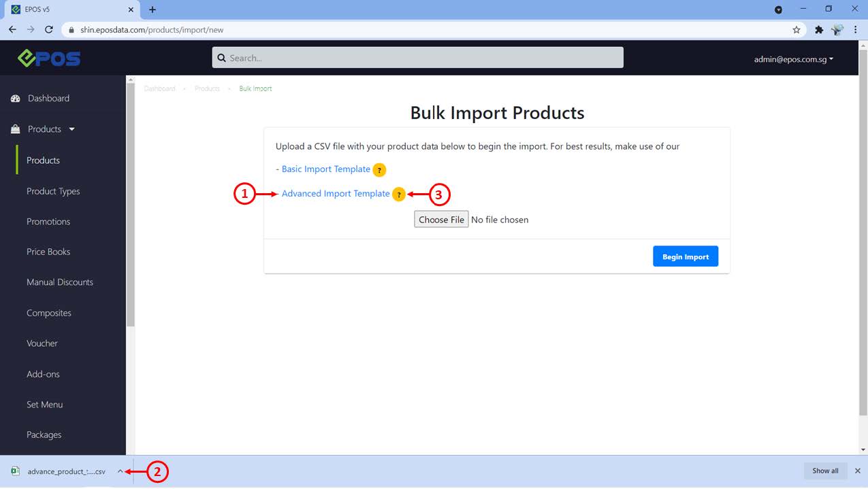Click the browser back arrow

(x=12, y=30)
